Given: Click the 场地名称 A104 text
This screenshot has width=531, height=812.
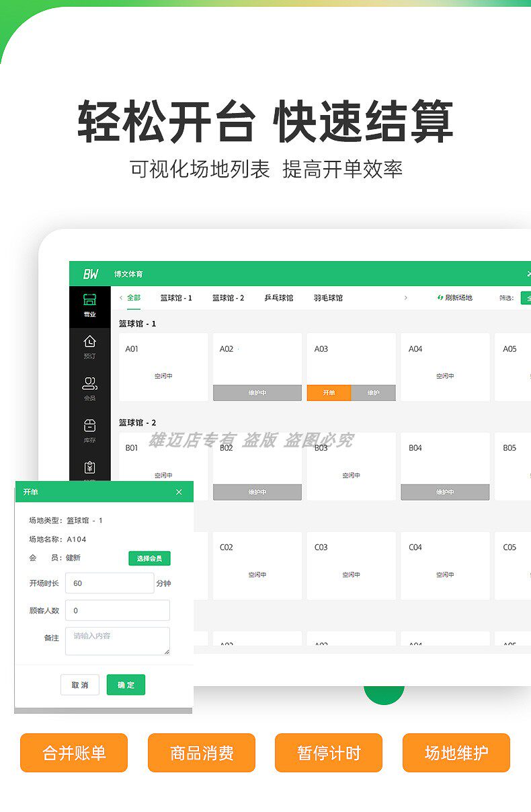Looking at the screenshot, I should point(77,539).
